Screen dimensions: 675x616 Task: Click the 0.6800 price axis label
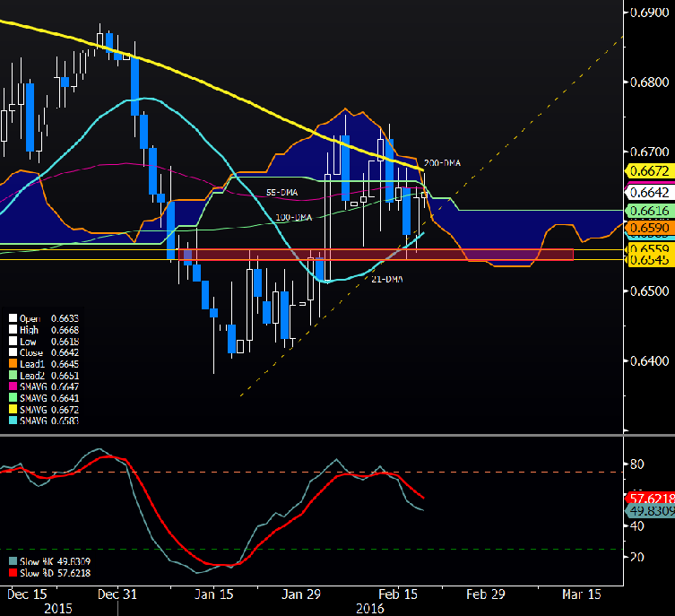click(650, 82)
